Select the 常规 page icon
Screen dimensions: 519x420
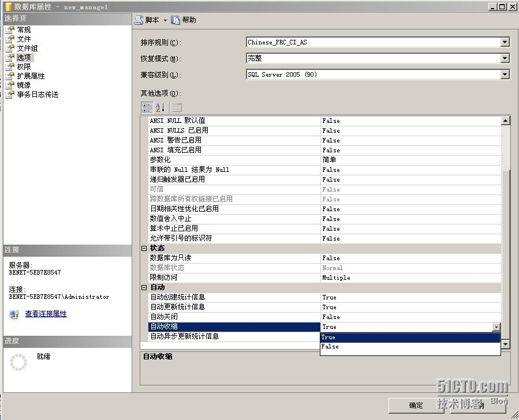pos(10,30)
